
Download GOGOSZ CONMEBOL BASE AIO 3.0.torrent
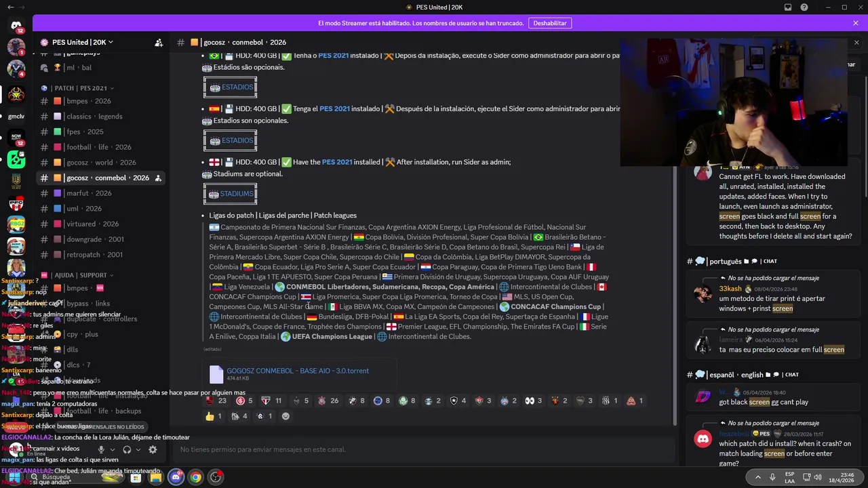[298, 371]
